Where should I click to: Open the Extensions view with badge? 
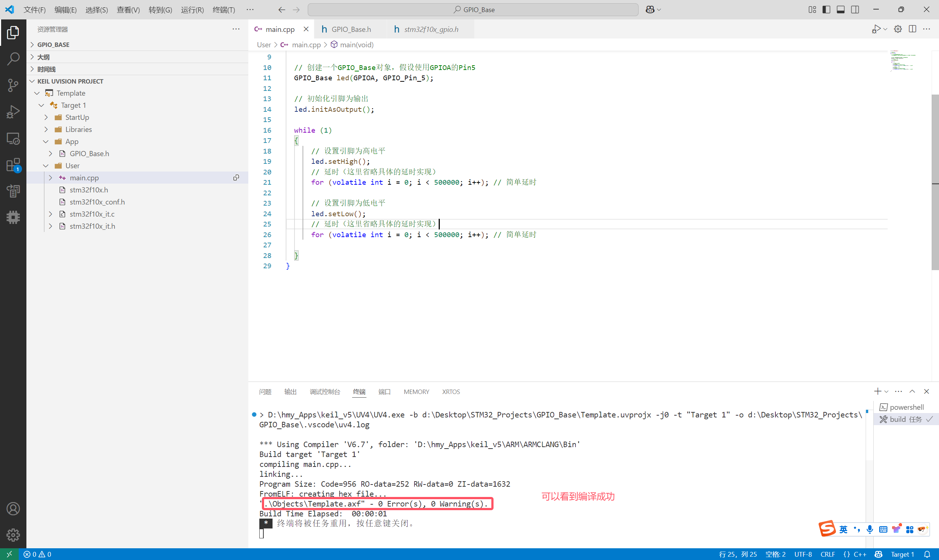click(13, 165)
